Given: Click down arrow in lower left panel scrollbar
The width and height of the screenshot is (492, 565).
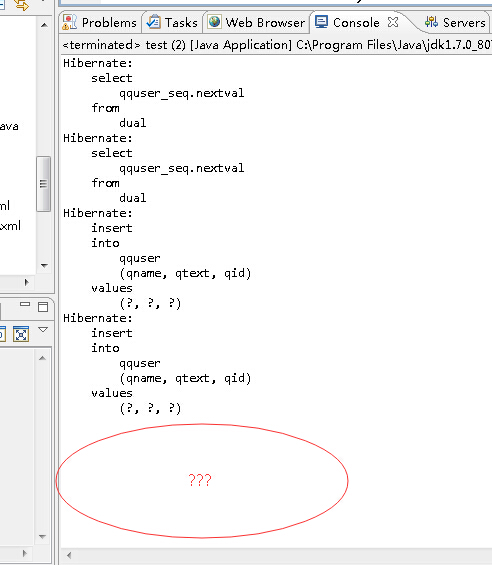Looking at the screenshot, I should pos(43,537).
